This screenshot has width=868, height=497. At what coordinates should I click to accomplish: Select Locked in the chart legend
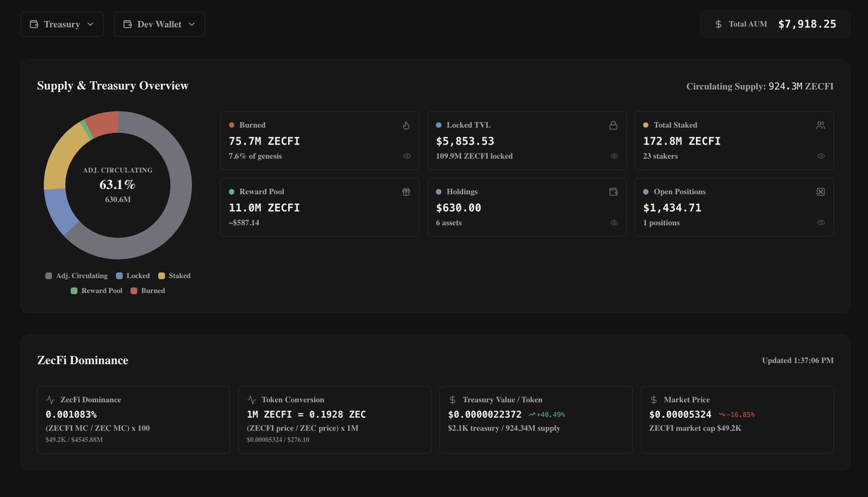[132, 276]
